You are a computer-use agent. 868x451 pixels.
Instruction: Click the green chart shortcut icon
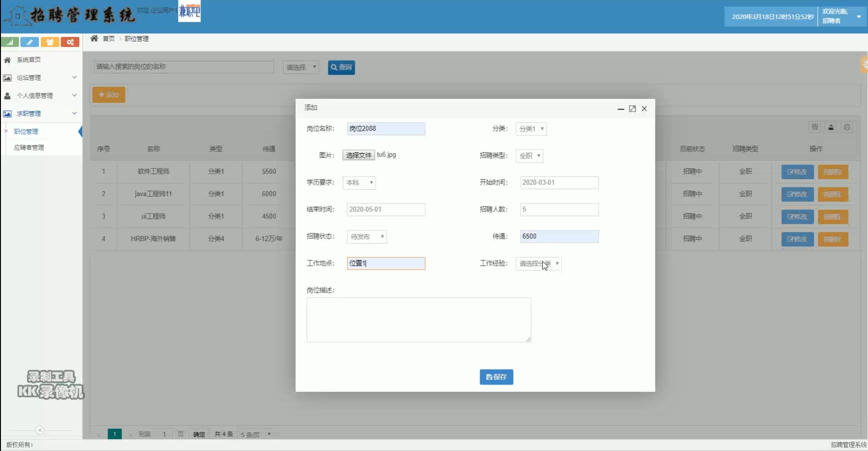tap(10, 42)
